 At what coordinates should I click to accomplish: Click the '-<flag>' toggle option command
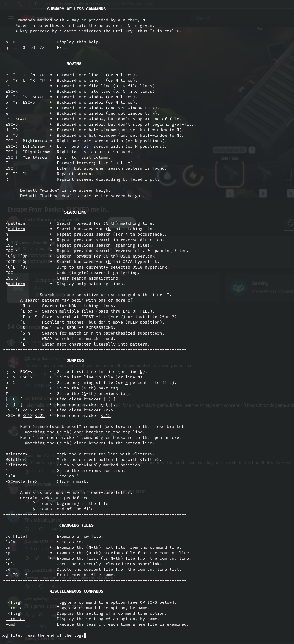(14, 602)
